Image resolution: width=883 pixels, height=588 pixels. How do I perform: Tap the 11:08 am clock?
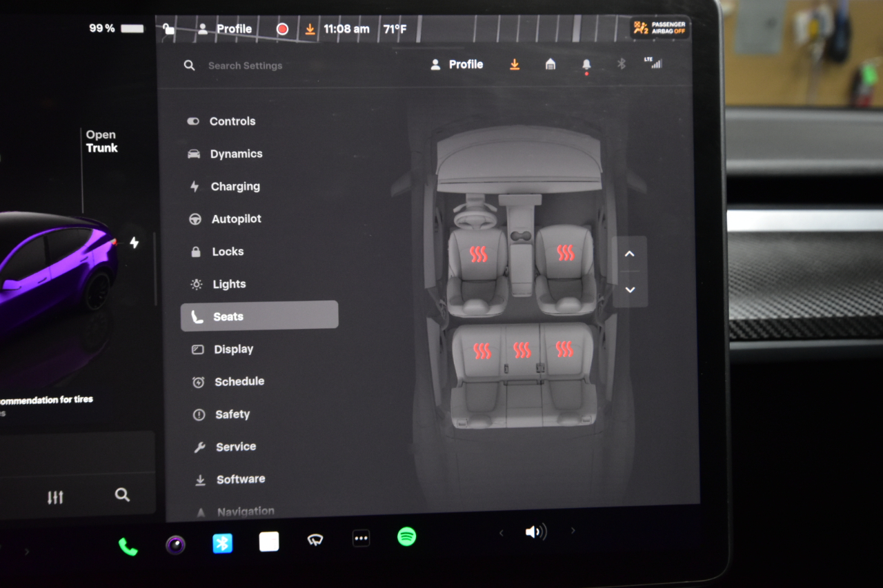tap(346, 29)
